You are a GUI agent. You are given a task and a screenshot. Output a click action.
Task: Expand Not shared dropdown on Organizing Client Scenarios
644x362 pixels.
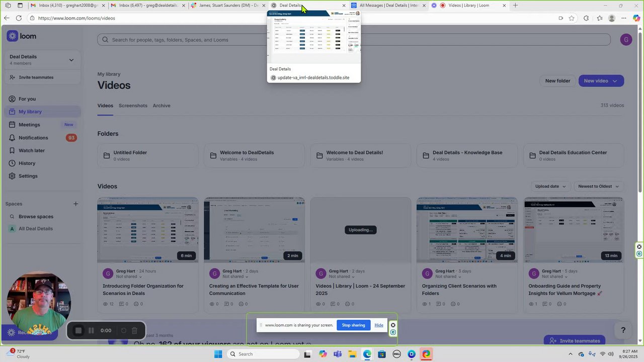pos(448,277)
